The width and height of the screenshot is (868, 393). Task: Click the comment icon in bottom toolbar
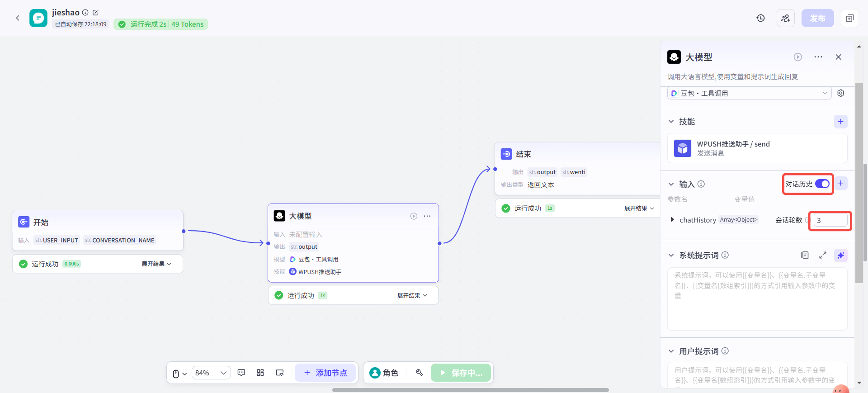point(241,373)
